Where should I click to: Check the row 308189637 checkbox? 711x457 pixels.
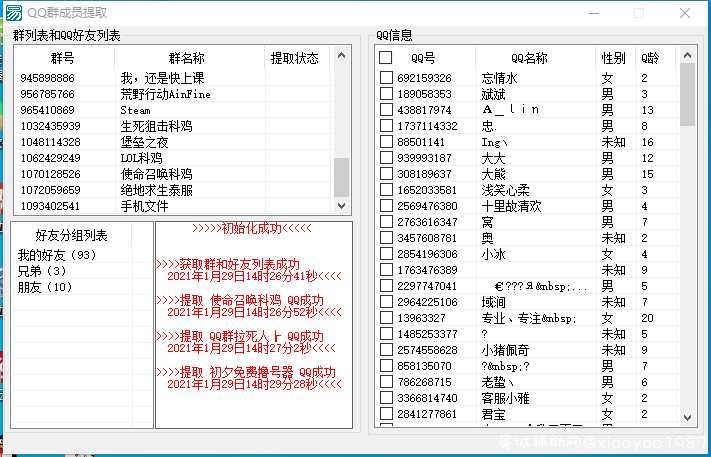click(386, 174)
